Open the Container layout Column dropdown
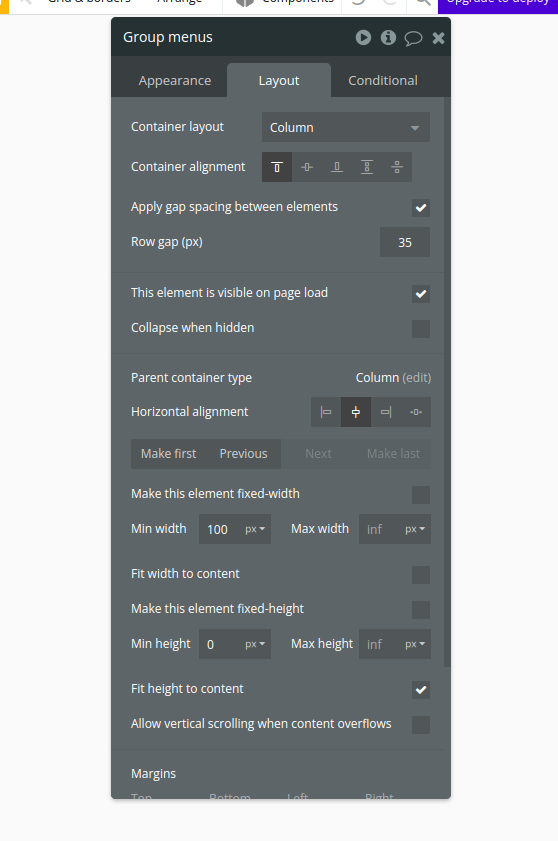Screen dimensions: 558x841 (x=346, y=127)
